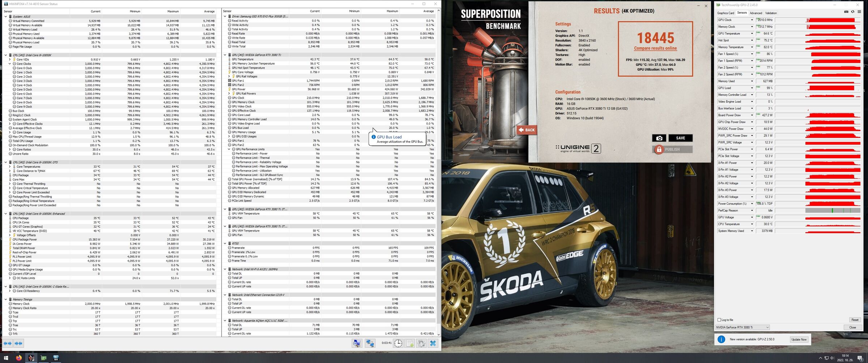Toggle Log to file checkbox in GPU-Z
Image resolution: width=868 pixels, height=363 pixels.
point(719,320)
